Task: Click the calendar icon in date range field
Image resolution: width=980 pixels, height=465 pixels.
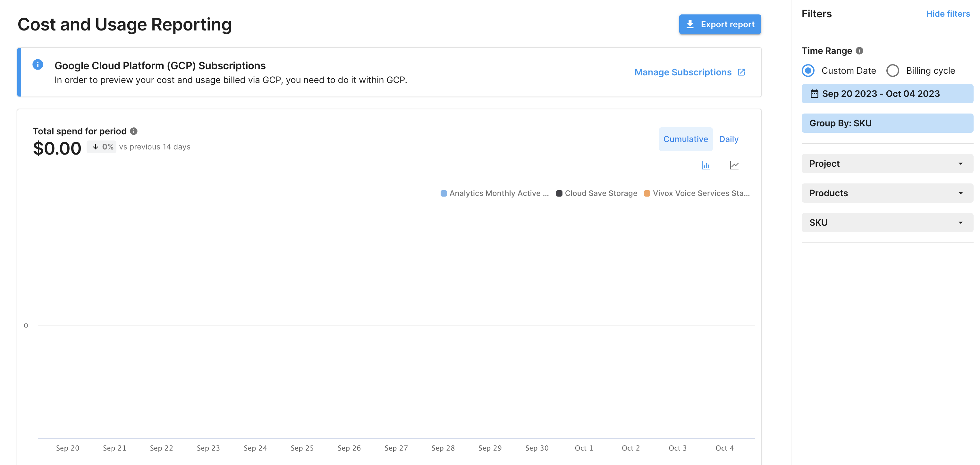Action: pos(814,94)
